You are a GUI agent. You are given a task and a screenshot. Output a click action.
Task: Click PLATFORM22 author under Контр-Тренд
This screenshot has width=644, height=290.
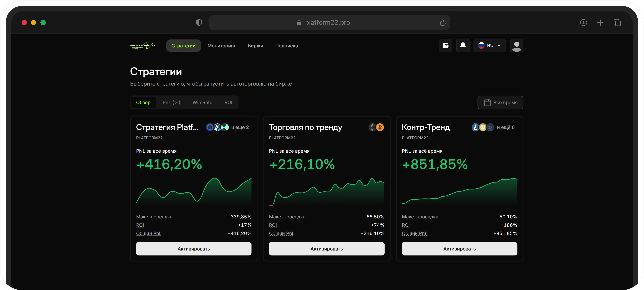415,138
